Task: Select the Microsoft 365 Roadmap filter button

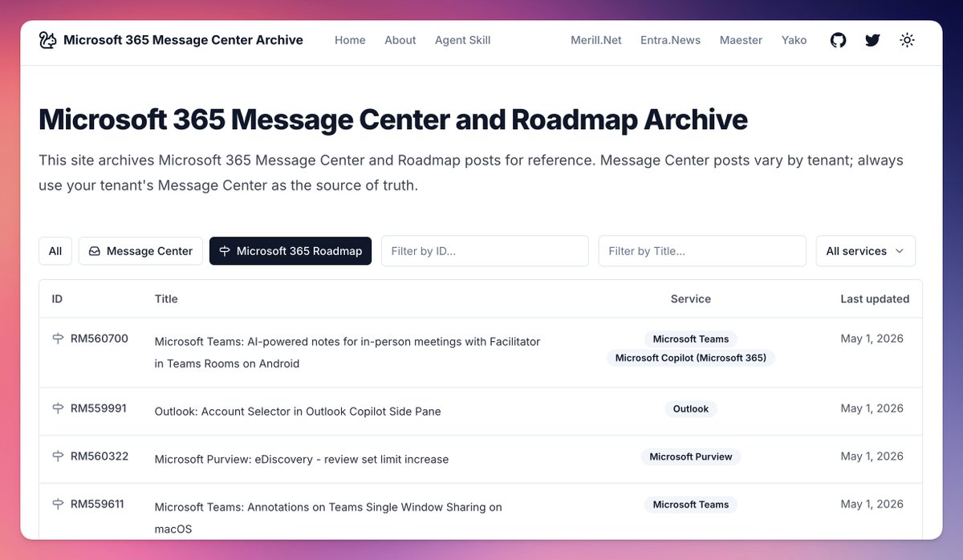Action: tap(291, 251)
